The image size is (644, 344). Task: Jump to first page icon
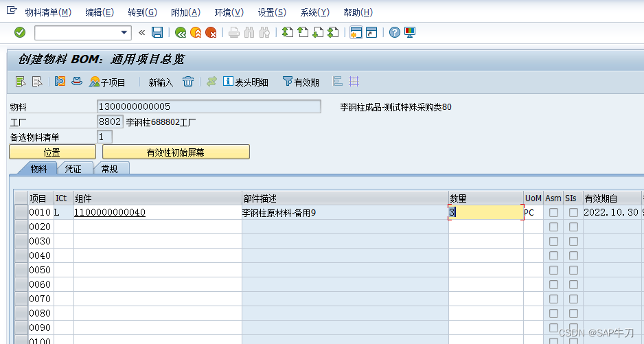pyautogui.click(x=288, y=32)
